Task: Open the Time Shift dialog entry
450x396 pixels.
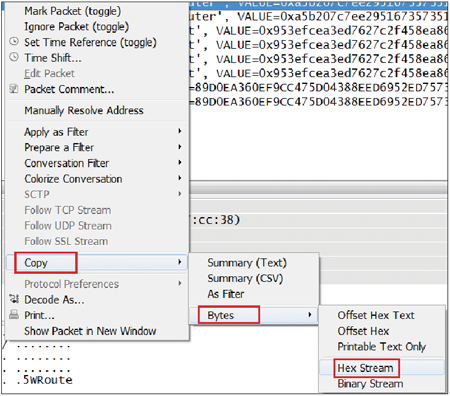Action: (x=53, y=58)
